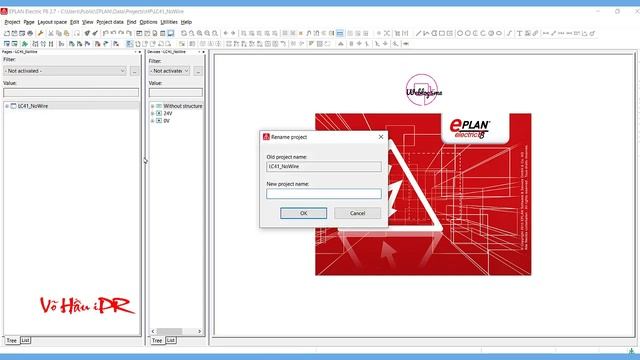Select the Rectangle drawing tool
This screenshot has width=640, height=360.
point(442,33)
